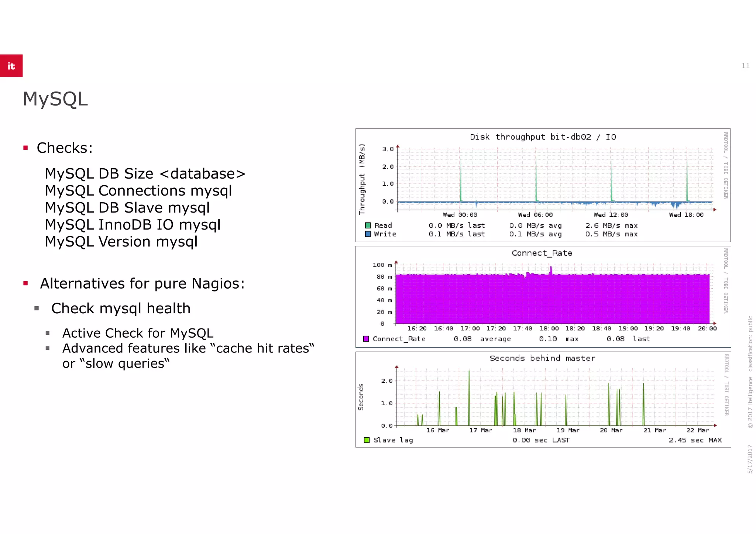Click the 'MySQL Version mysql' line
The height and width of the screenshot is (534, 756).
point(121,241)
